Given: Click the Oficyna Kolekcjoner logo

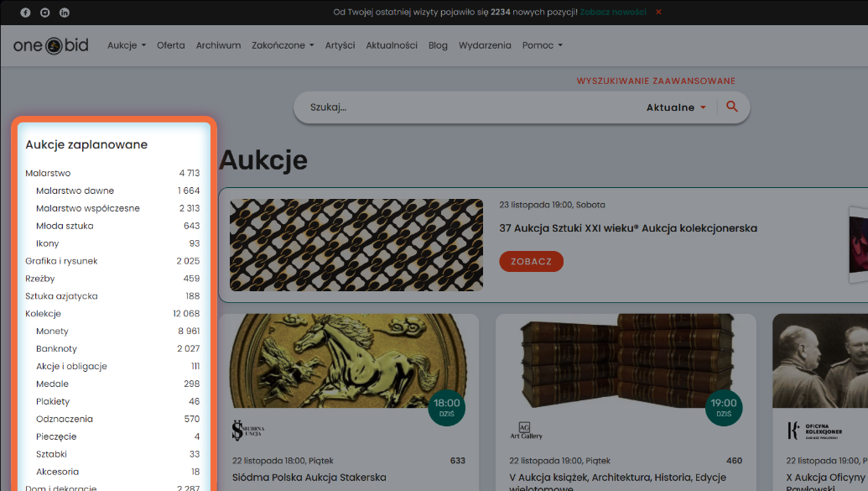Looking at the screenshot, I should [x=814, y=431].
